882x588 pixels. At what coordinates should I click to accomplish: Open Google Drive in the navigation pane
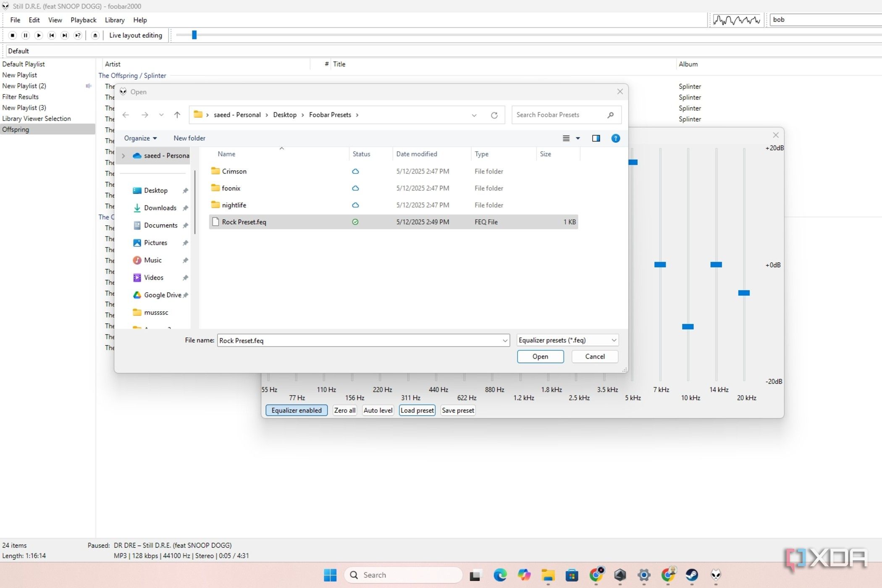pyautogui.click(x=162, y=295)
